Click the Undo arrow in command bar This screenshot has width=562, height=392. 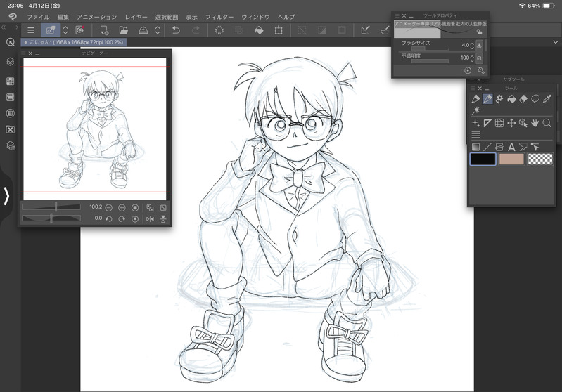[177, 30]
